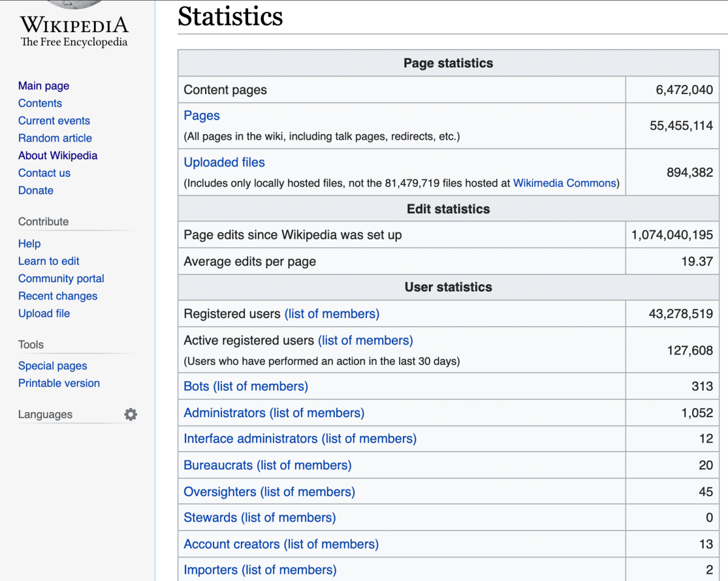Open Contact us page
Image resolution: width=728 pixels, height=581 pixels.
44,173
